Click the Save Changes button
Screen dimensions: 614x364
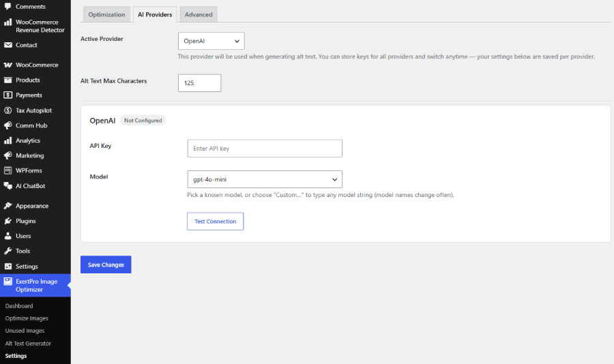(106, 264)
